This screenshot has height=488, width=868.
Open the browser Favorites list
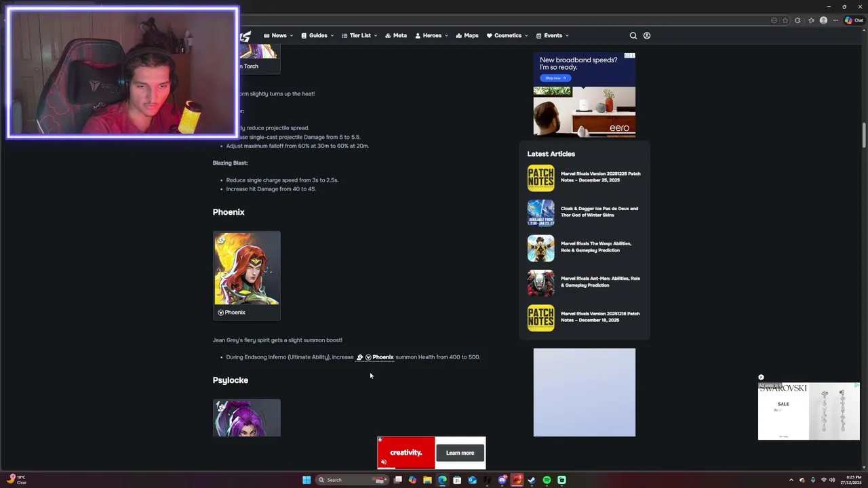point(811,20)
